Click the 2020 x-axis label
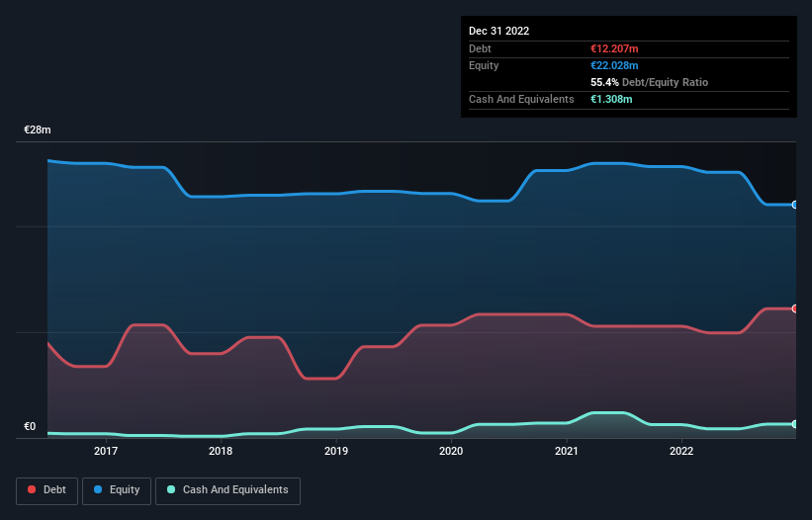Screen dimensions: 812x520 point(451,451)
